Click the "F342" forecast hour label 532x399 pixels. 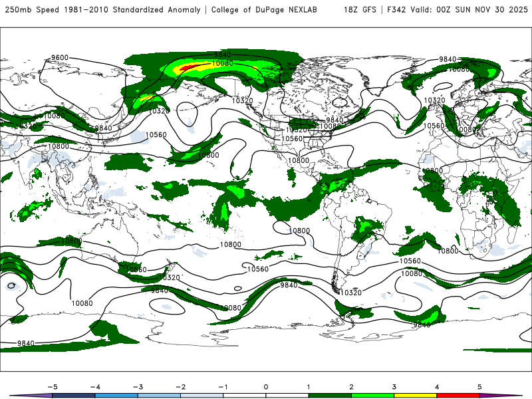pos(396,10)
